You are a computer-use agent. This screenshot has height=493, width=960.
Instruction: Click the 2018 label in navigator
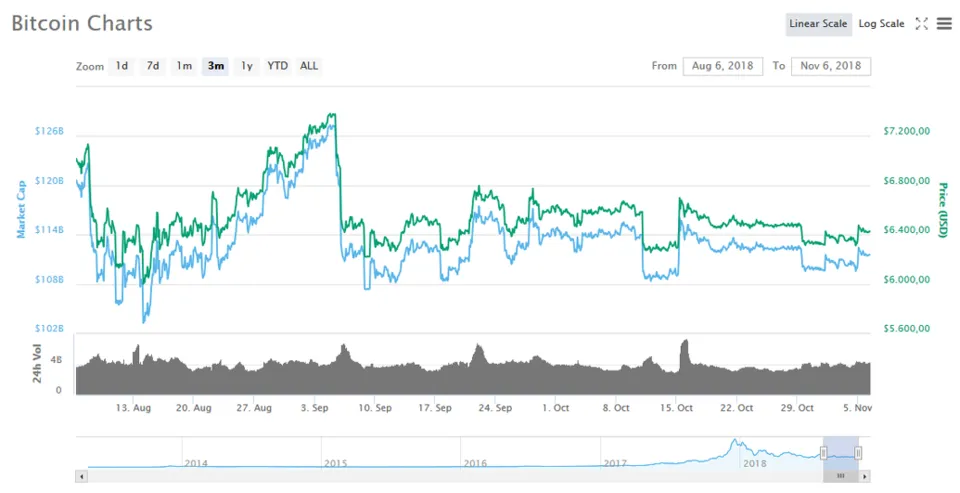(x=754, y=464)
